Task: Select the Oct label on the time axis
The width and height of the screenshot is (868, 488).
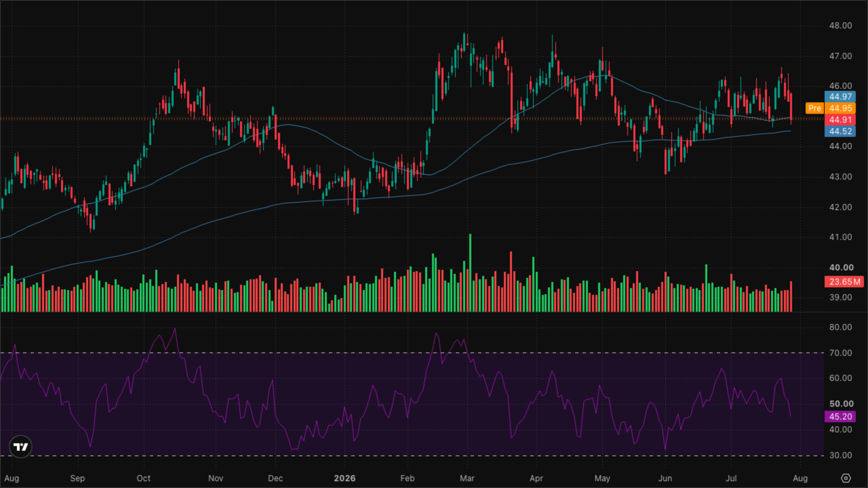Action: (143, 478)
